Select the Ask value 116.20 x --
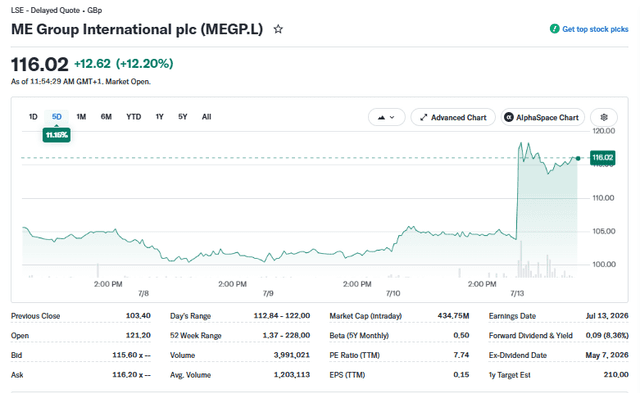The height and width of the screenshot is (393, 640). pos(131,375)
